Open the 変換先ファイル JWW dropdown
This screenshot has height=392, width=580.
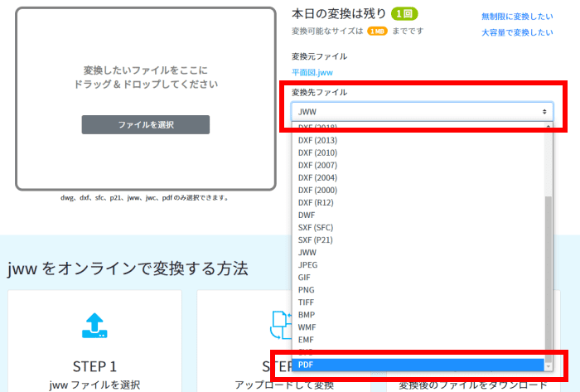422,111
